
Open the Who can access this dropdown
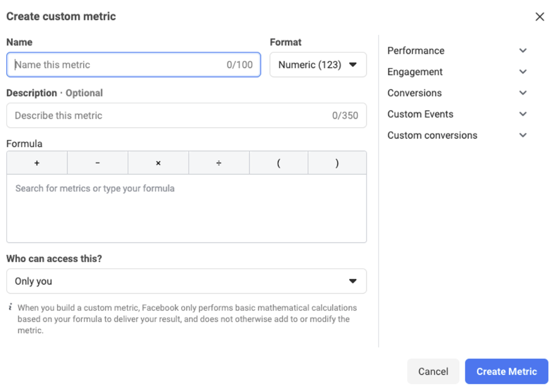coord(186,281)
